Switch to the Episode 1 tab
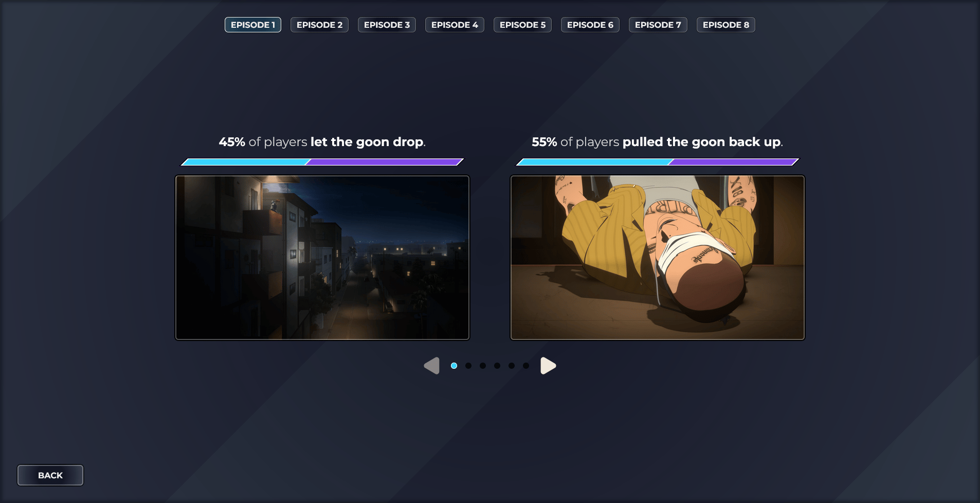 pyautogui.click(x=252, y=25)
